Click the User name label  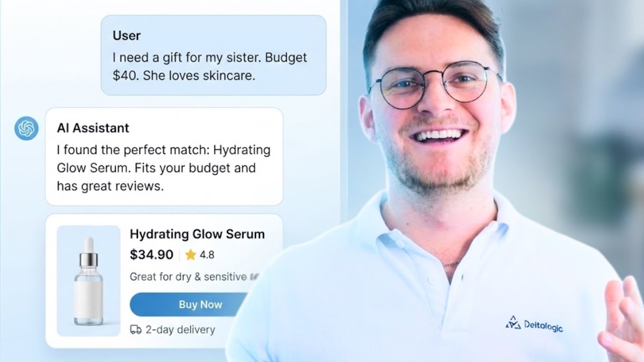pos(127,36)
